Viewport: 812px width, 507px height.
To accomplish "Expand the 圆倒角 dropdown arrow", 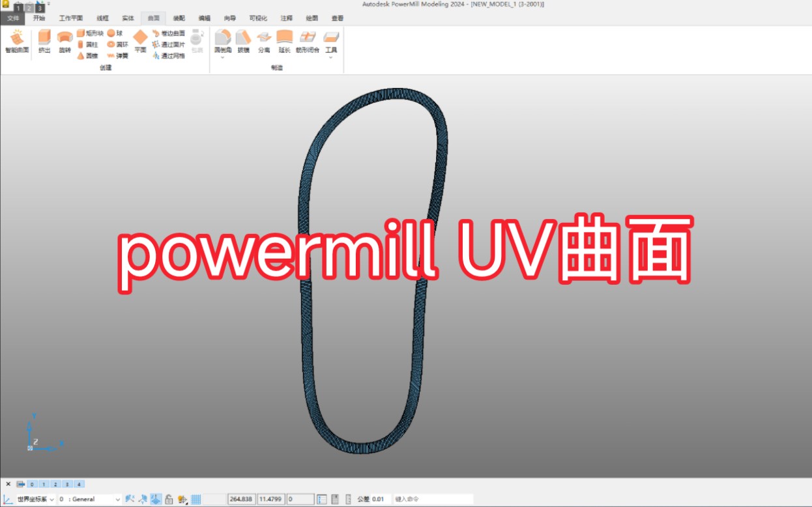I will point(223,57).
